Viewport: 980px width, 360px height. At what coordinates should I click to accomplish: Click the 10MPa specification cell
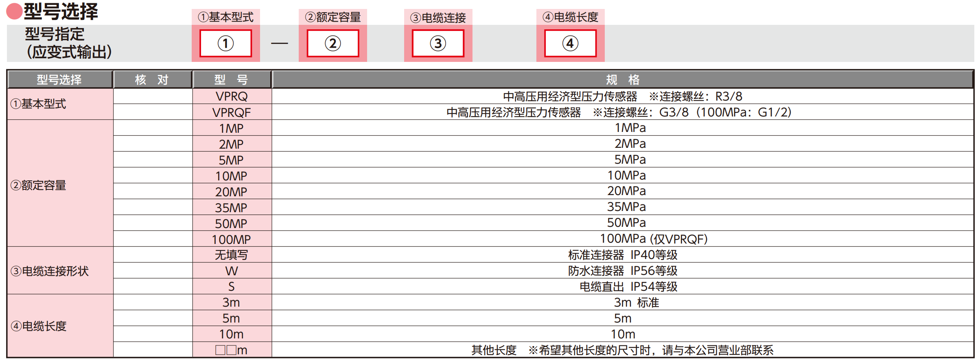coord(623,176)
